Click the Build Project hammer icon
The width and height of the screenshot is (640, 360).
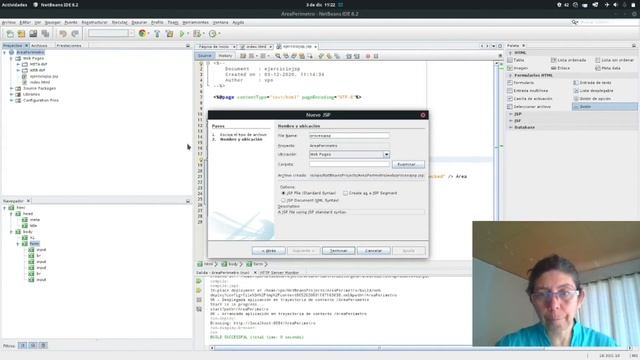(157, 34)
